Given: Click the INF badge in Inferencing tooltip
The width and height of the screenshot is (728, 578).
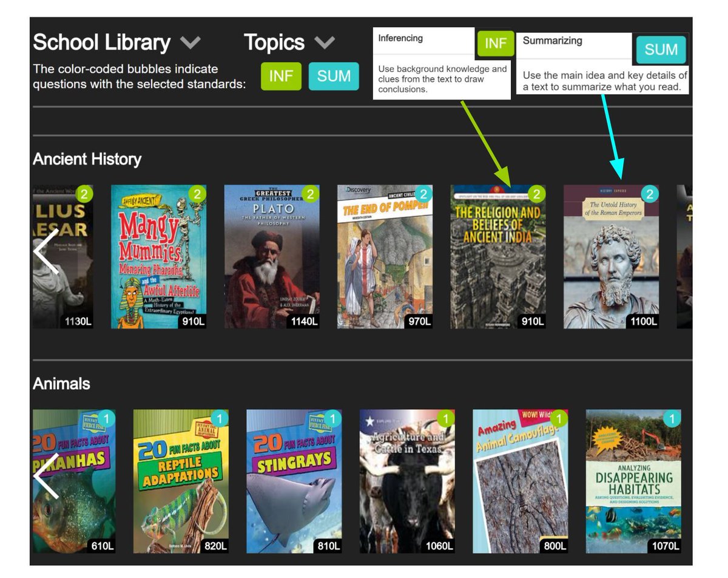Looking at the screenshot, I should tap(496, 44).
